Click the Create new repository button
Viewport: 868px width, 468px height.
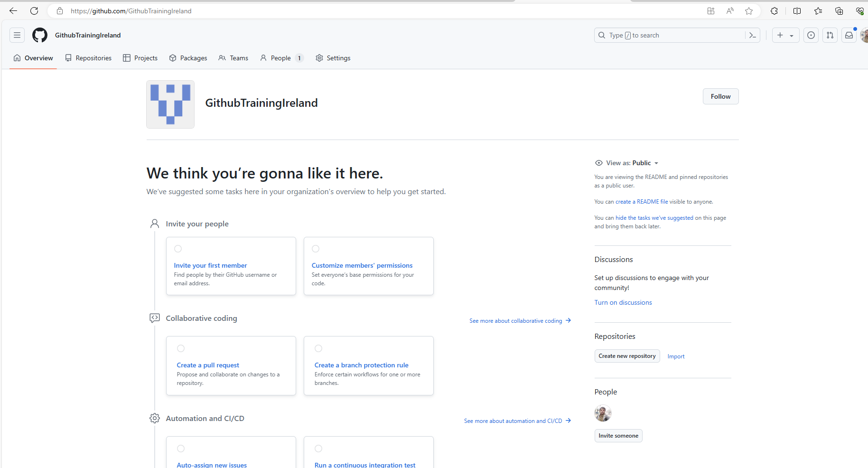coord(627,356)
